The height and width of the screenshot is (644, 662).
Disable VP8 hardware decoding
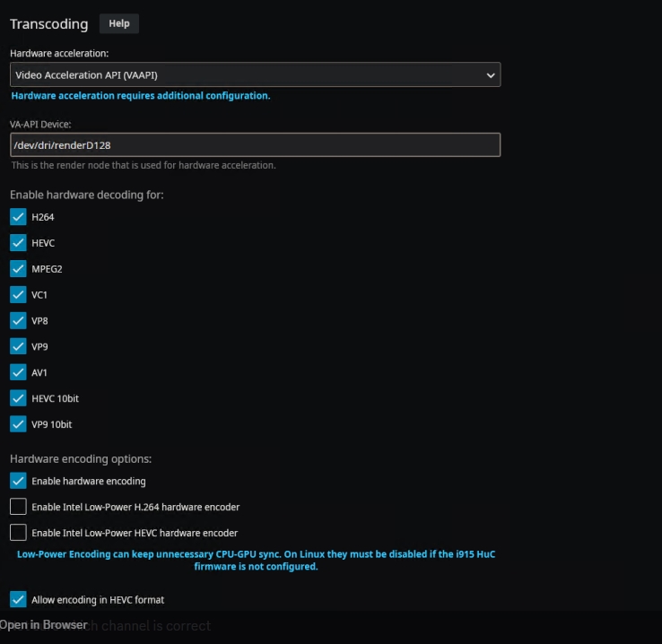click(x=18, y=320)
